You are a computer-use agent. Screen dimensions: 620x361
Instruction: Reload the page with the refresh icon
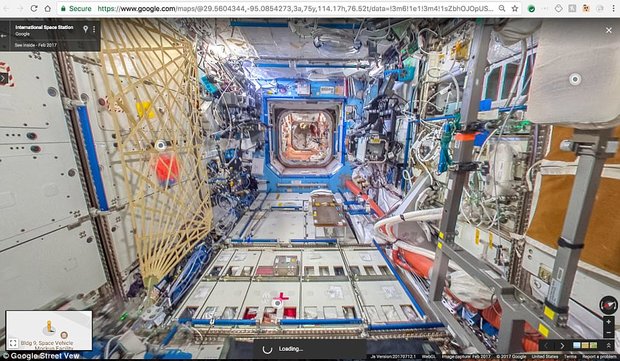pos(34,8)
